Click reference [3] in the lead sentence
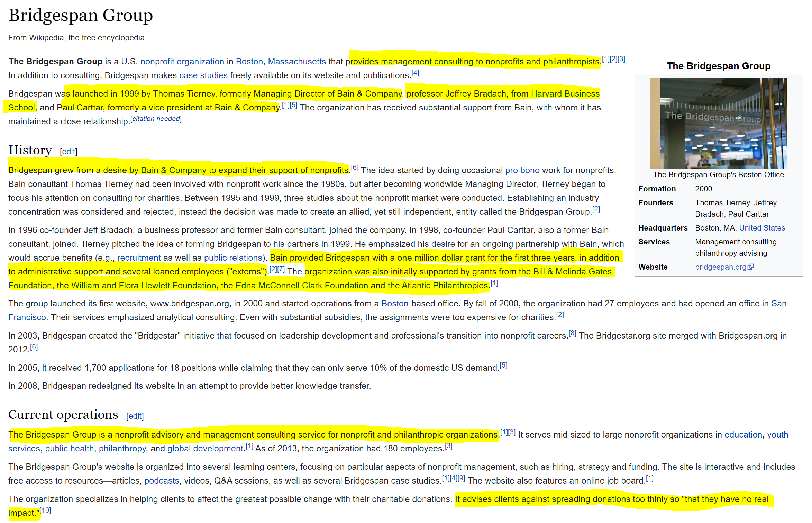This screenshot has width=812, height=523. [x=621, y=59]
